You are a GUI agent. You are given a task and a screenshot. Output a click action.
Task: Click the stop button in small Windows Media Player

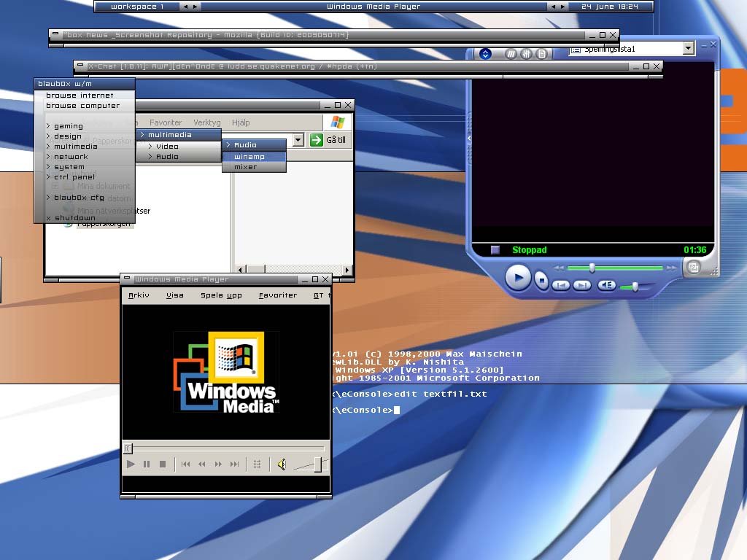(x=163, y=464)
